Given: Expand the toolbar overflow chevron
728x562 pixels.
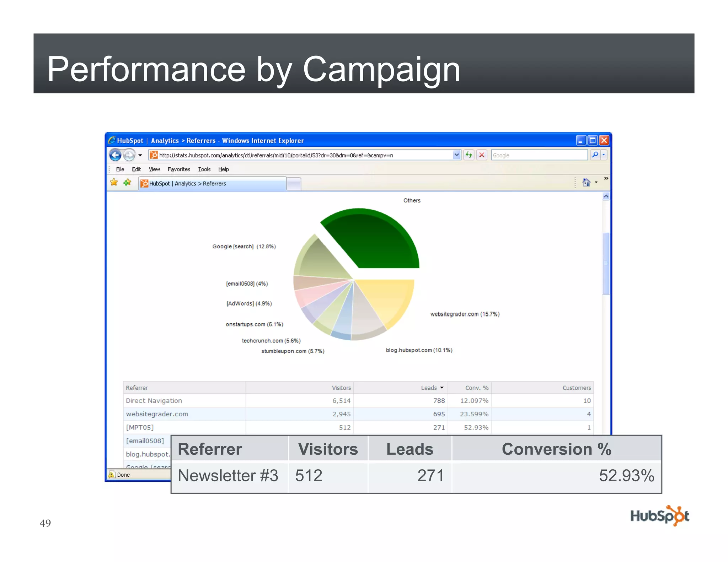Looking at the screenshot, I should (606, 178).
